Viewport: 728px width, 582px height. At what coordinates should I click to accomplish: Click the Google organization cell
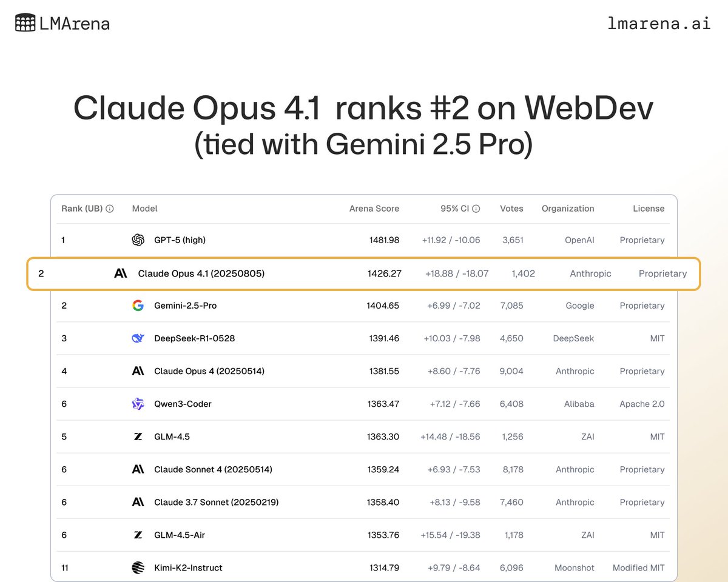pyautogui.click(x=580, y=306)
